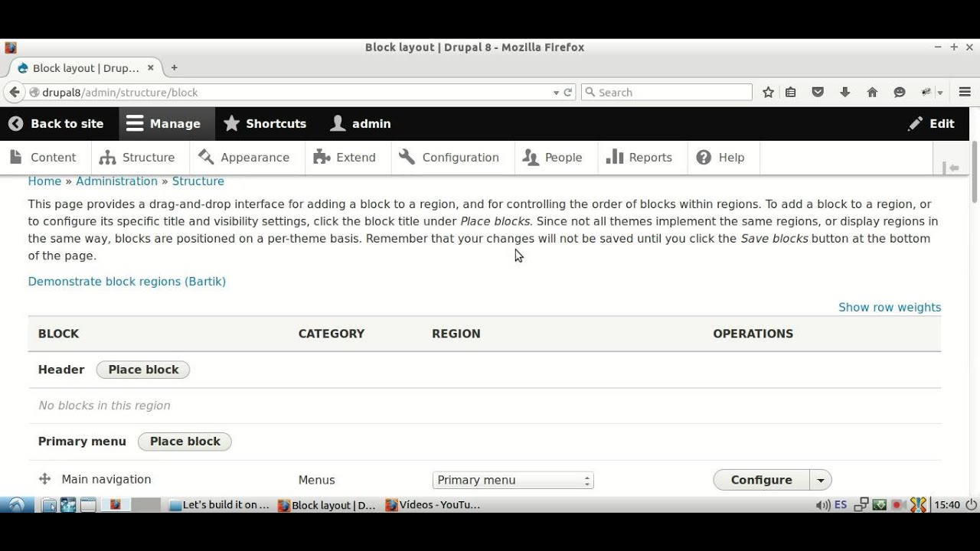Open the admin user menu

coord(360,124)
